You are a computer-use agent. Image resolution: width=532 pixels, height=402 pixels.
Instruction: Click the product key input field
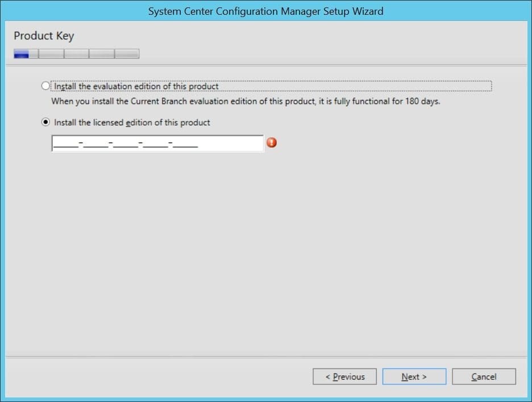click(x=157, y=144)
